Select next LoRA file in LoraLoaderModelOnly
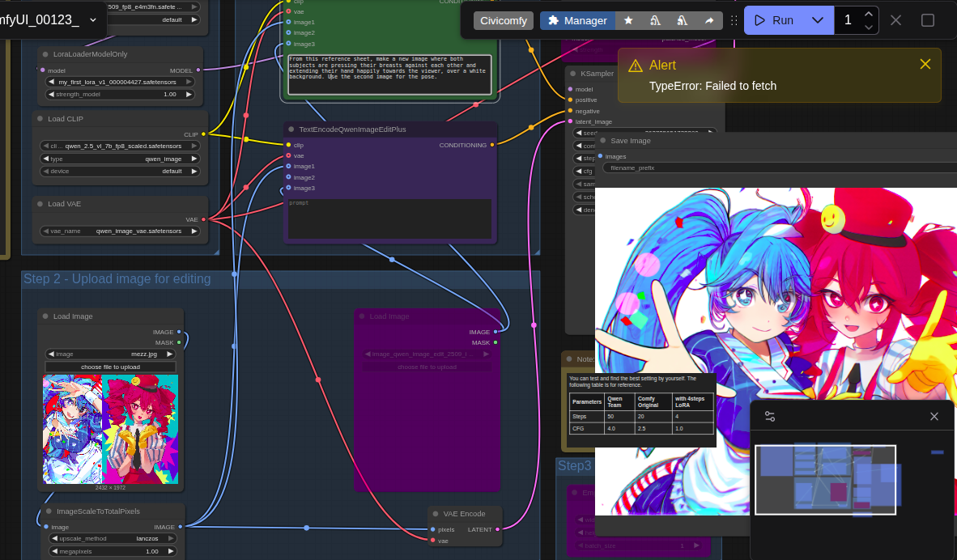 coord(189,82)
